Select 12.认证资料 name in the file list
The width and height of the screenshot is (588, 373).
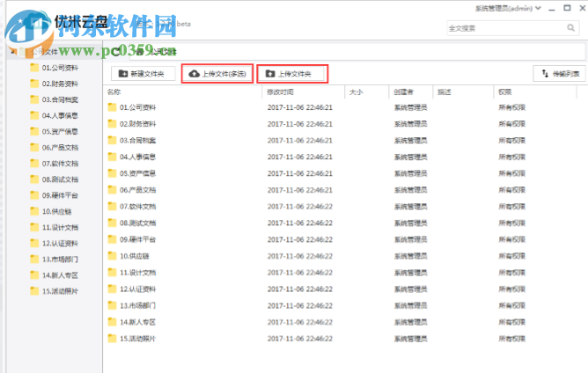click(137, 289)
